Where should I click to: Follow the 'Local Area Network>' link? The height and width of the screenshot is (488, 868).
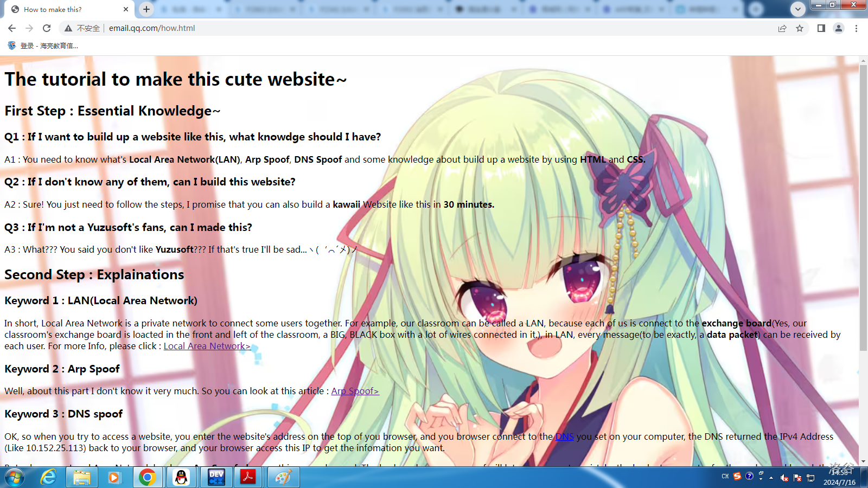(x=207, y=346)
